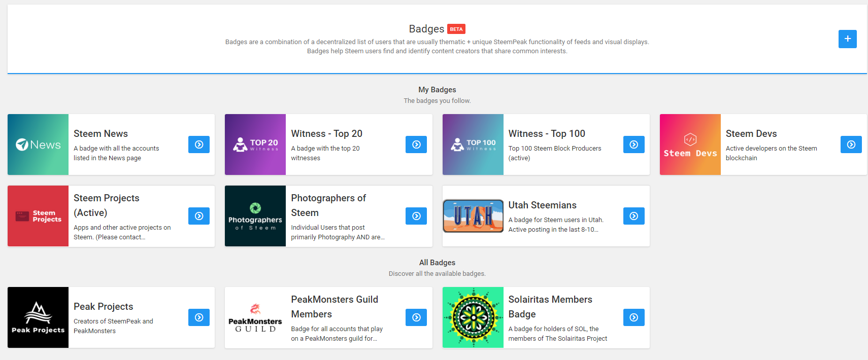
Task: Open the Witness - Top 100 arrow button
Action: coord(634,145)
